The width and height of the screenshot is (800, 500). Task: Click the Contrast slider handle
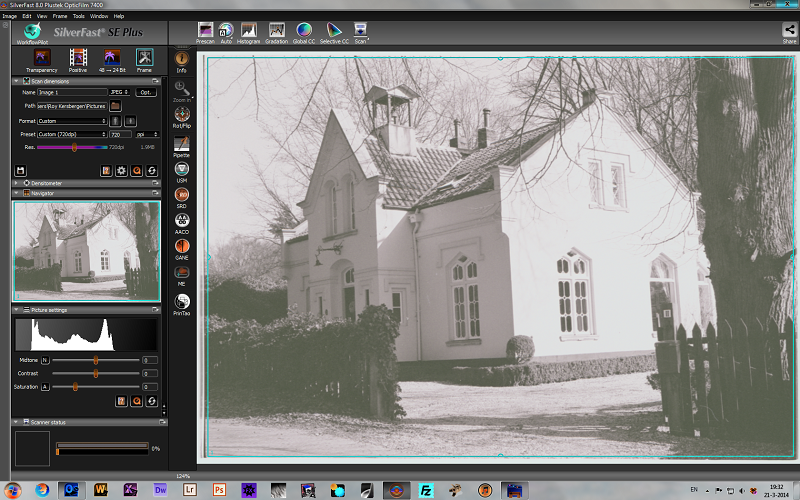(96, 373)
